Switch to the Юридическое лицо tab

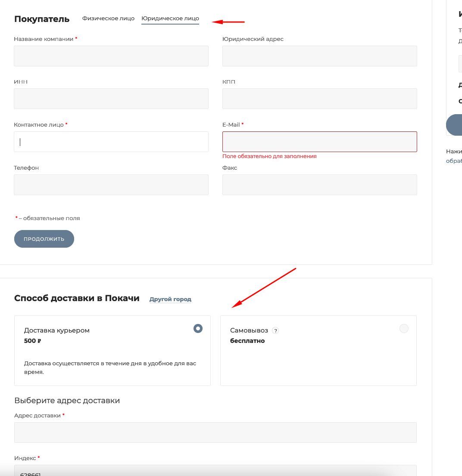(x=170, y=19)
